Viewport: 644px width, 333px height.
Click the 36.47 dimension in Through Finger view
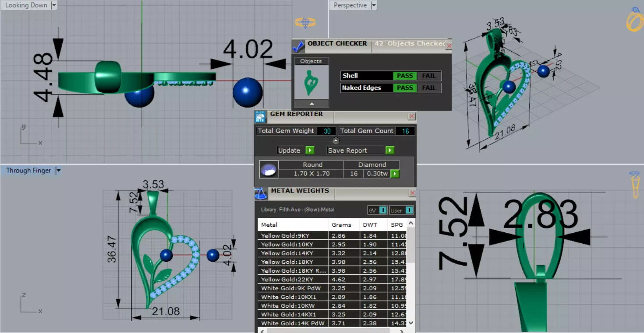(112, 249)
